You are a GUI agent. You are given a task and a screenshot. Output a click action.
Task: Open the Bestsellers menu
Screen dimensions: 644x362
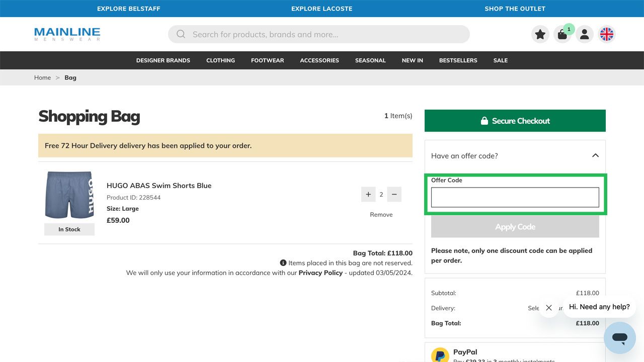tap(458, 60)
